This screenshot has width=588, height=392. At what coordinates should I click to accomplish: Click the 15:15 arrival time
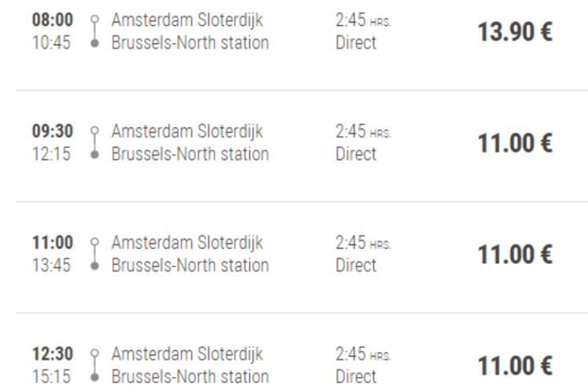point(51,376)
